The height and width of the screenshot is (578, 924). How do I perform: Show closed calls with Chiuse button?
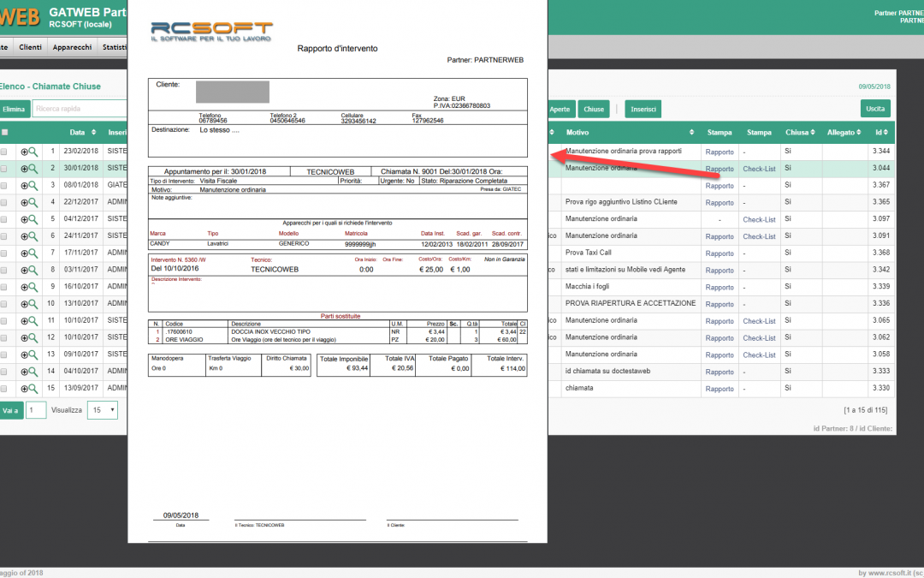coord(594,109)
